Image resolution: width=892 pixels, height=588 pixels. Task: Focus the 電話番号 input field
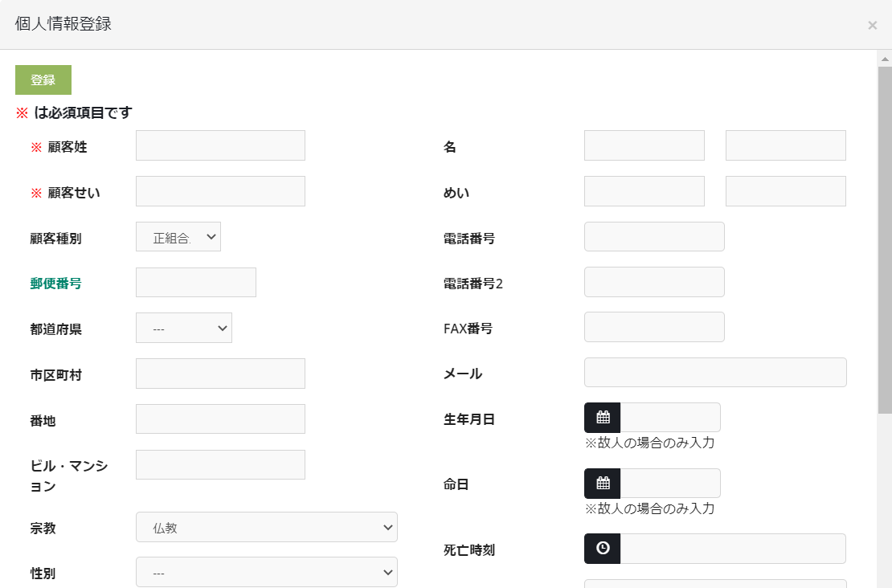click(653, 237)
